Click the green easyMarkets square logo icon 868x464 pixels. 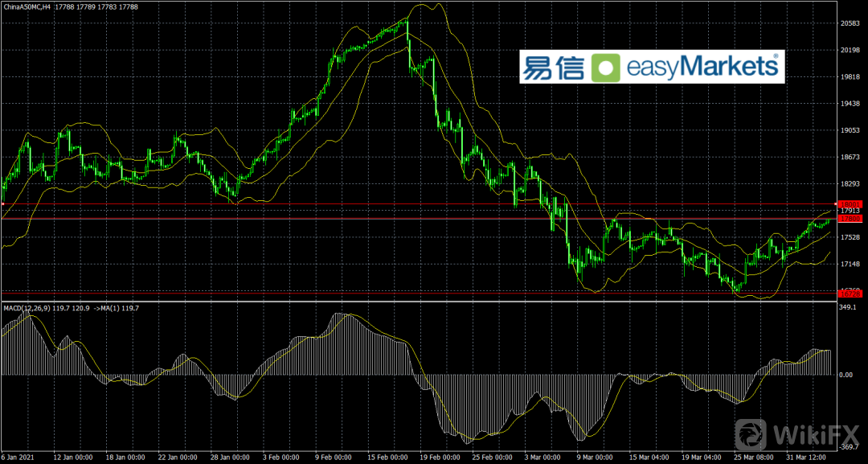607,68
